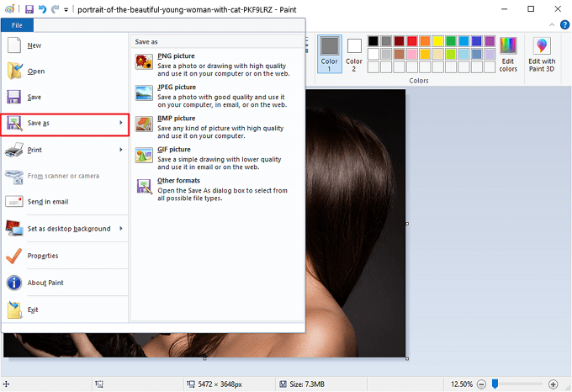Expand Set as desktop background submenu arrow

[x=121, y=228]
